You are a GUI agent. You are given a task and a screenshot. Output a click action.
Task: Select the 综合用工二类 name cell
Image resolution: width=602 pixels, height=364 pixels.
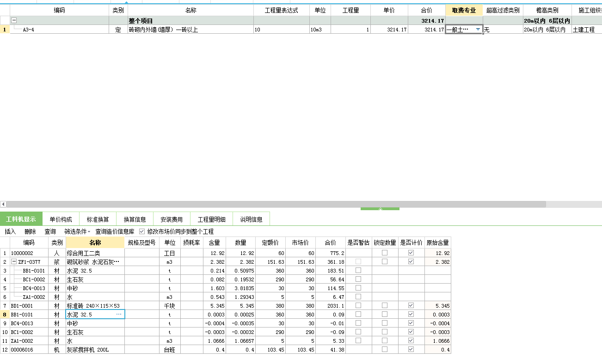point(95,253)
